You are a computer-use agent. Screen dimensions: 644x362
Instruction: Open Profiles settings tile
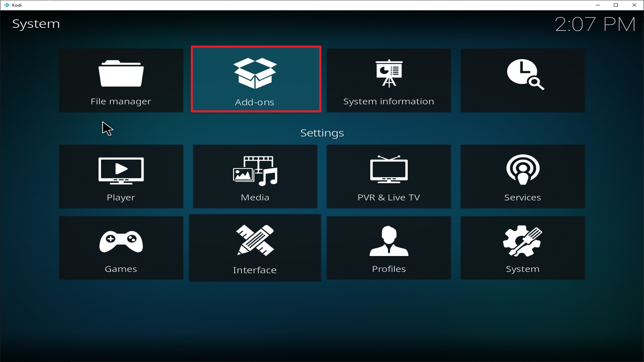coord(389,248)
